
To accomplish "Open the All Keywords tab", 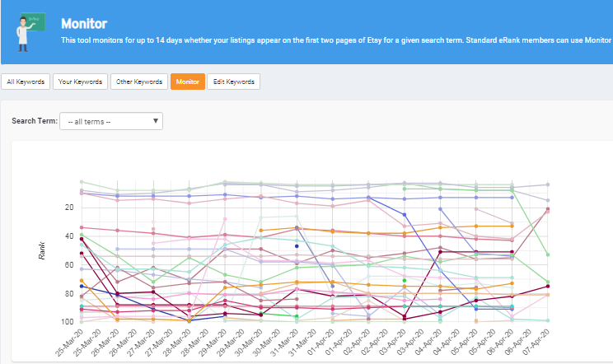I will point(26,82).
